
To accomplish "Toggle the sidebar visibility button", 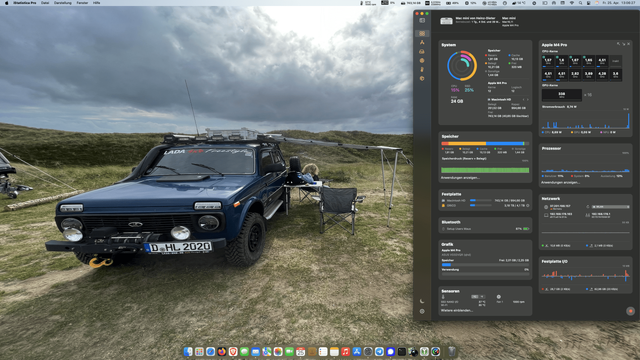I will (x=422, y=20).
